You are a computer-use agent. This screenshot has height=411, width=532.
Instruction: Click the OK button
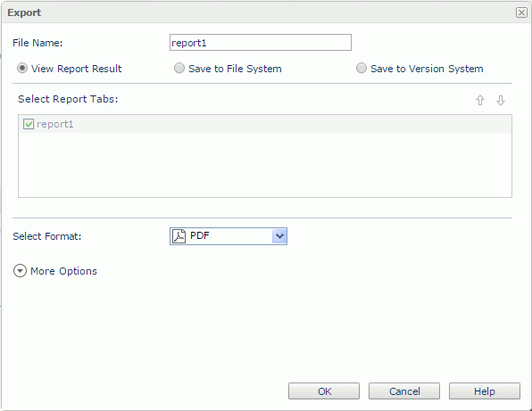click(x=324, y=391)
